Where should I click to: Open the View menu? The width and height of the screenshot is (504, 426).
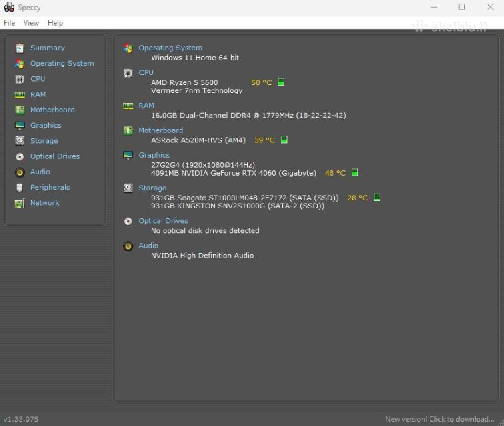point(31,23)
